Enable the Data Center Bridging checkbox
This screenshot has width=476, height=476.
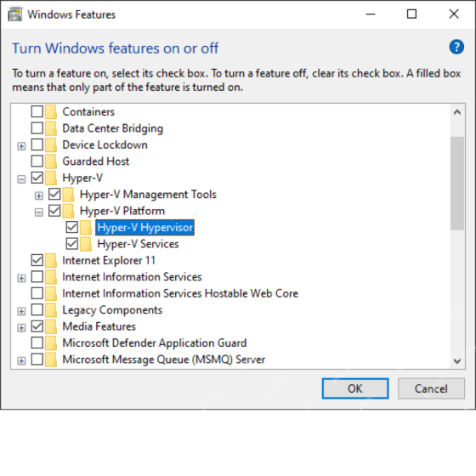tap(37, 127)
